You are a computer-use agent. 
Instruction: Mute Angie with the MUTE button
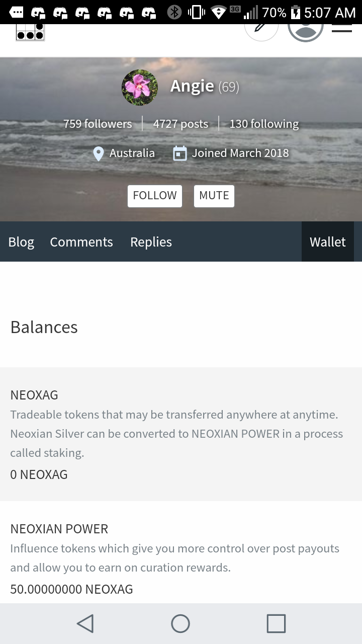(214, 196)
